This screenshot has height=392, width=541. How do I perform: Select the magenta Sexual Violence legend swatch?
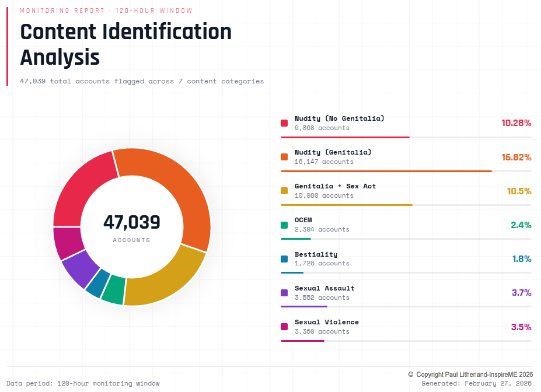tap(284, 326)
